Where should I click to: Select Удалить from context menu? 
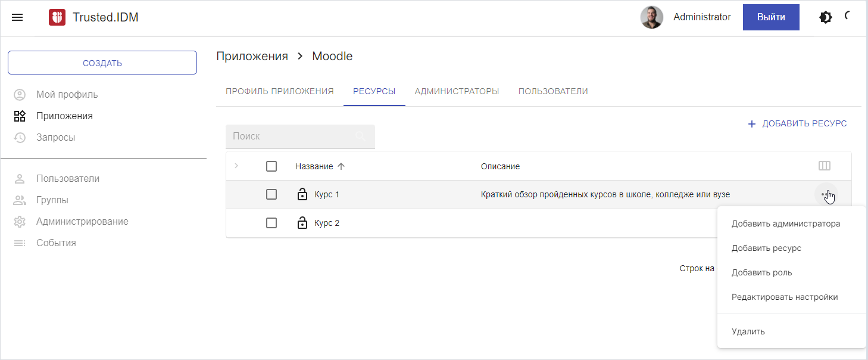pyautogui.click(x=792, y=332)
